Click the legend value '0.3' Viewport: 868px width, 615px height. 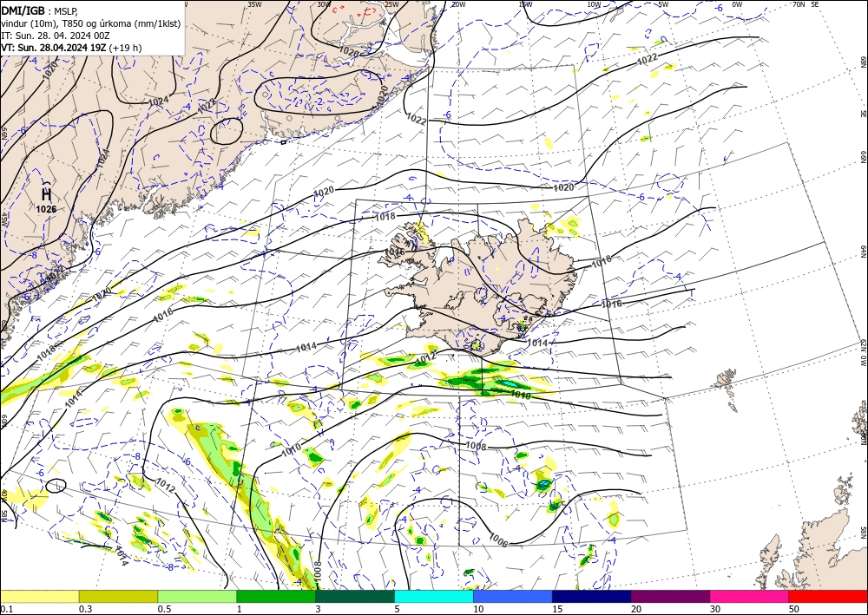click(x=85, y=609)
